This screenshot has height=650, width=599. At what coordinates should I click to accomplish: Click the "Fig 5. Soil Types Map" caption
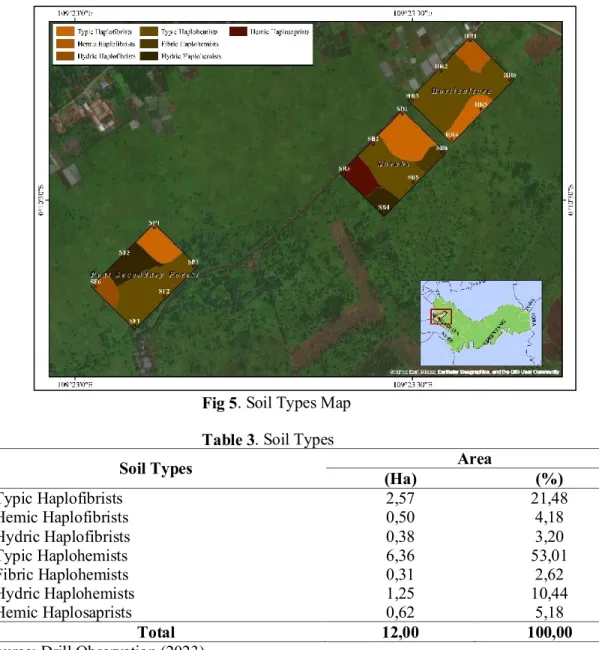tap(276, 403)
